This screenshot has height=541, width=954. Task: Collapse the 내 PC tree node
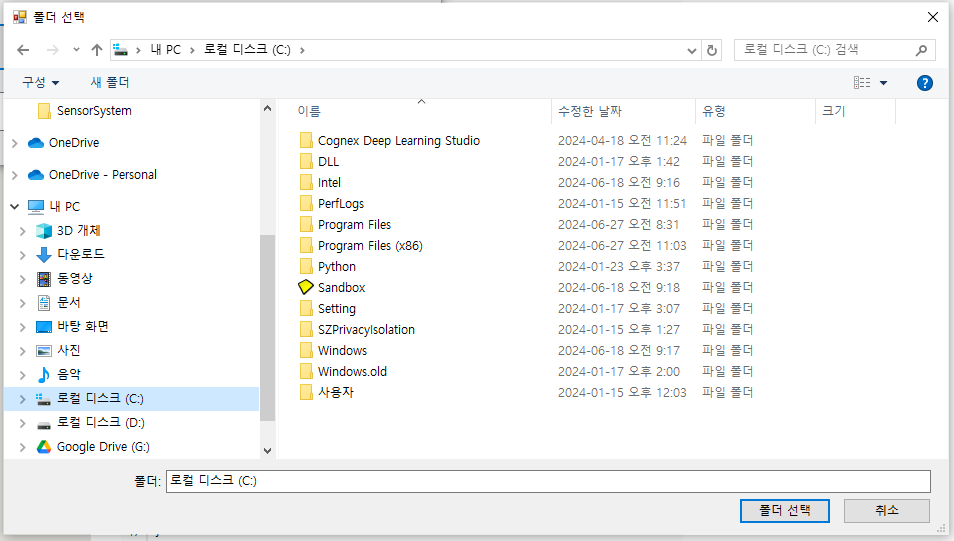point(15,207)
